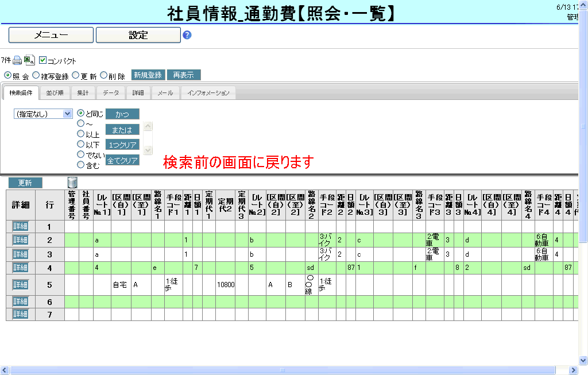Click the 更新 button above the table
This screenshot has width=588, height=375.
tap(25, 183)
